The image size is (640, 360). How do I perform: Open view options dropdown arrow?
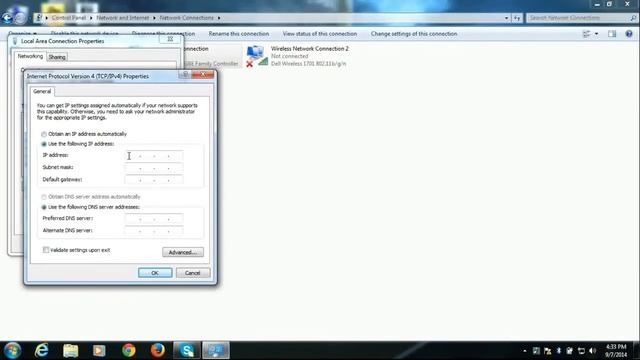(596, 34)
